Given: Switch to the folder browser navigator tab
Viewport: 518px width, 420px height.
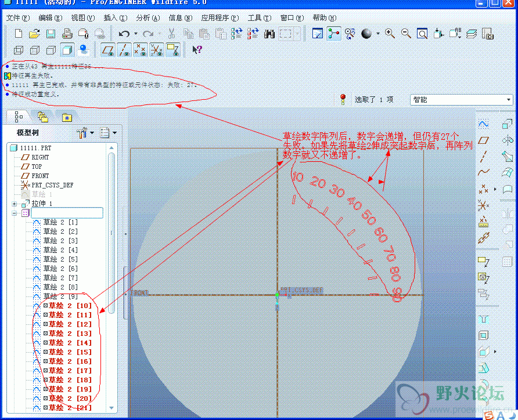Looking at the screenshot, I should [x=43, y=117].
